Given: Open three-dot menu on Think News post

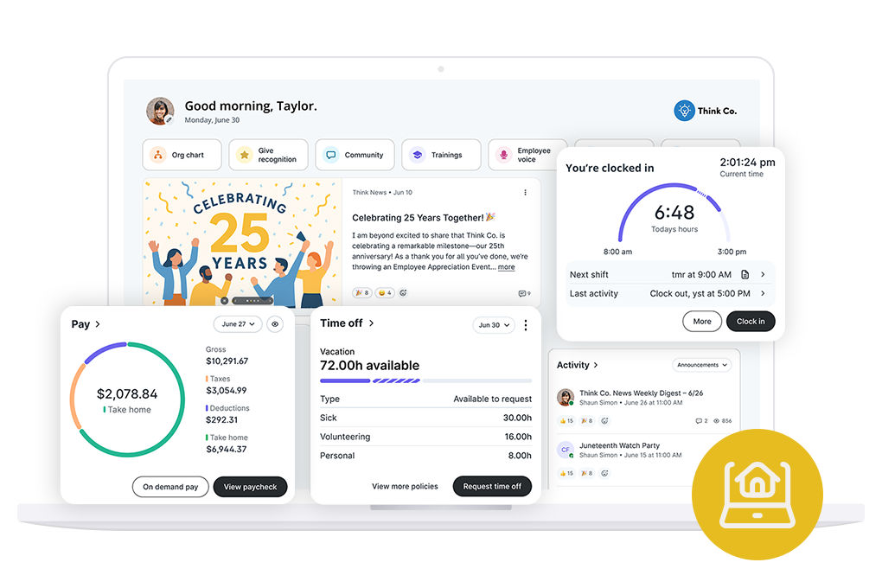Looking at the screenshot, I should [x=525, y=192].
